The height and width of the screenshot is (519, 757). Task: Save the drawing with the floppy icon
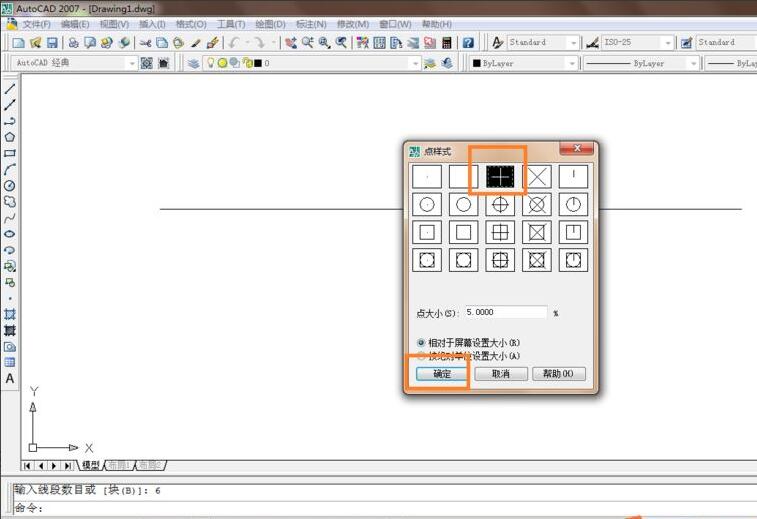[x=52, y=43]
